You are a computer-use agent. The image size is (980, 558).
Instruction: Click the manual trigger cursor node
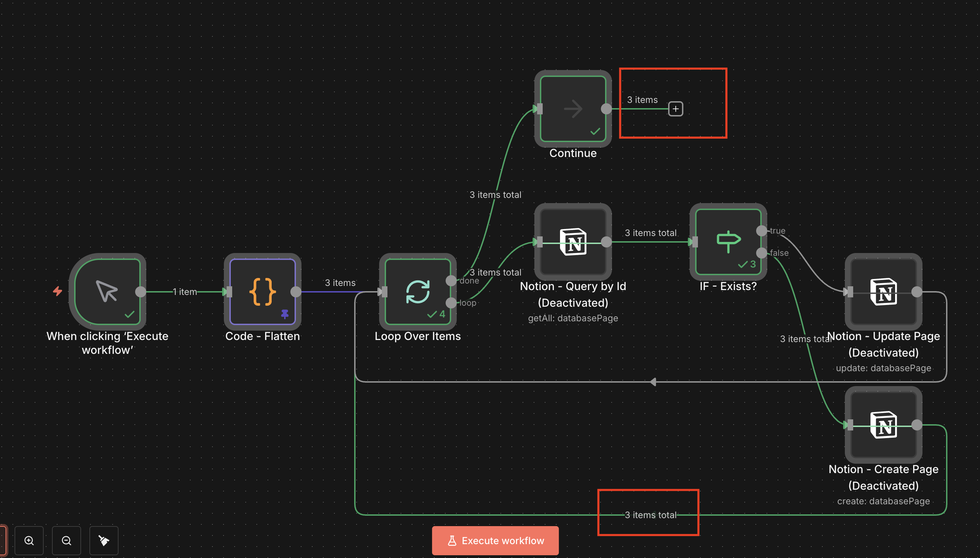[x=107, y=291]
